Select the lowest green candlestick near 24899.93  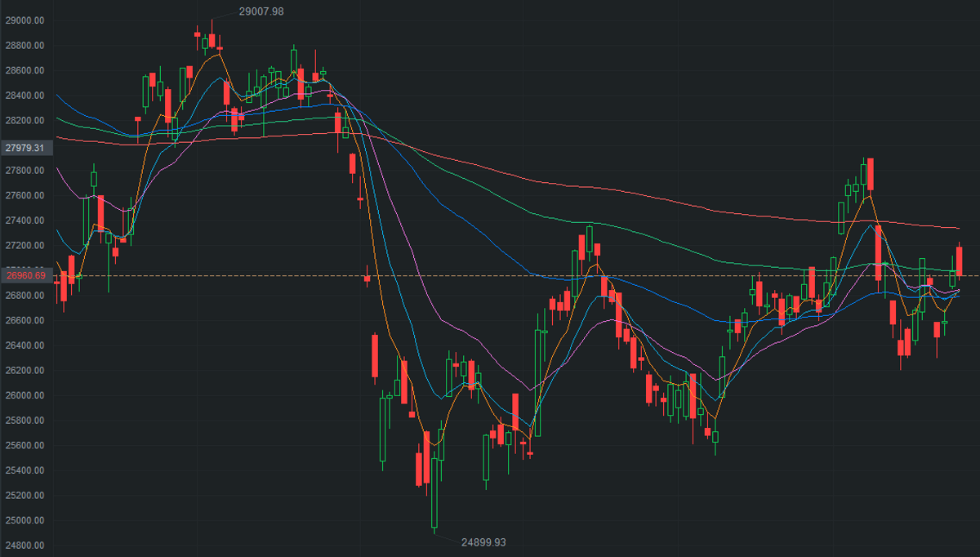(x=434, y=492)
